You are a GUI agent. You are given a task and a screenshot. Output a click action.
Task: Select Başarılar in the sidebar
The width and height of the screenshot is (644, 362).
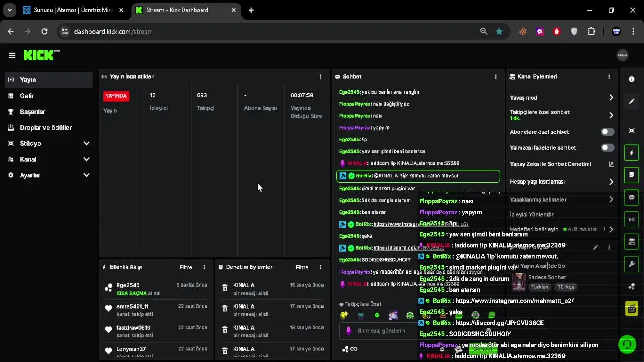[49, 112]
